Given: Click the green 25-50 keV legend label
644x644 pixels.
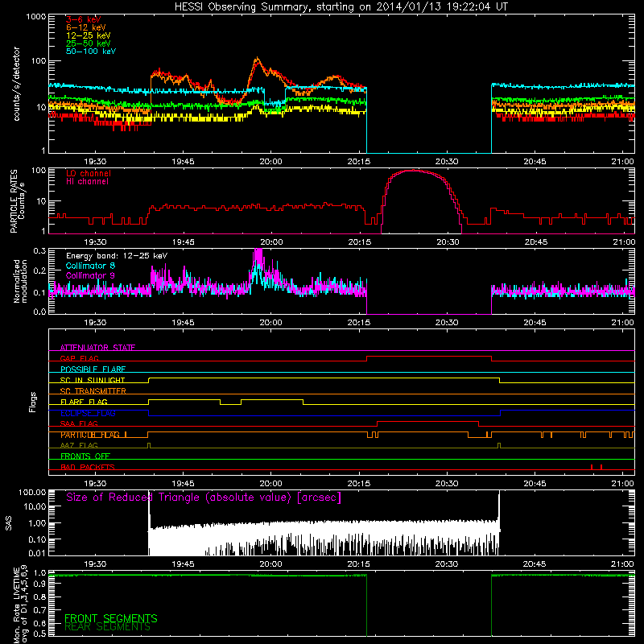Looking at the screenshot, I should (89, 43).
